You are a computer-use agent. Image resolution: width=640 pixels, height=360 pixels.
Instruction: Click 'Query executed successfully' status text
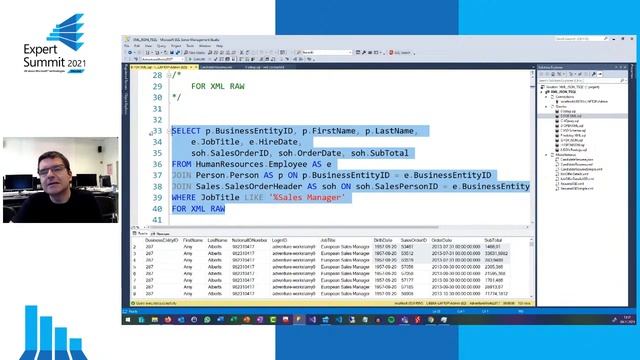156,303
